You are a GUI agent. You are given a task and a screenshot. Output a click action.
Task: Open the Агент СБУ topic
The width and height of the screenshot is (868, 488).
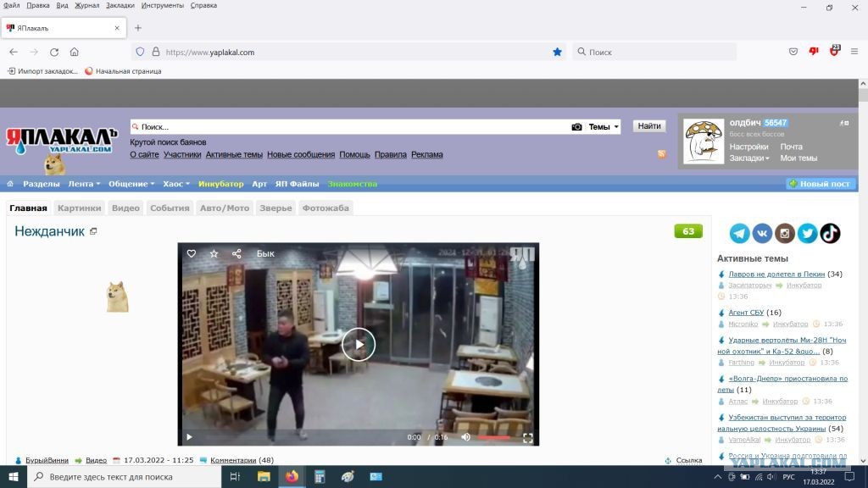pos(746,313)
